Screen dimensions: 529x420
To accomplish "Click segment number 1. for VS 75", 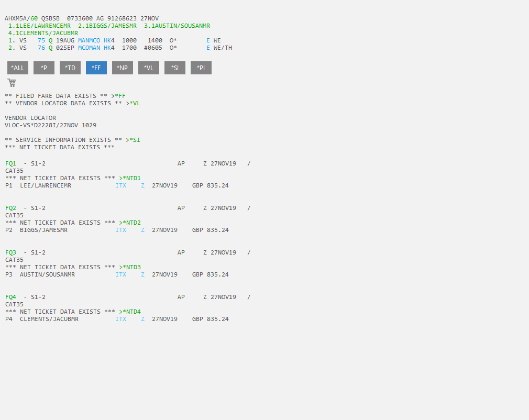I will (x=12, y=40).
